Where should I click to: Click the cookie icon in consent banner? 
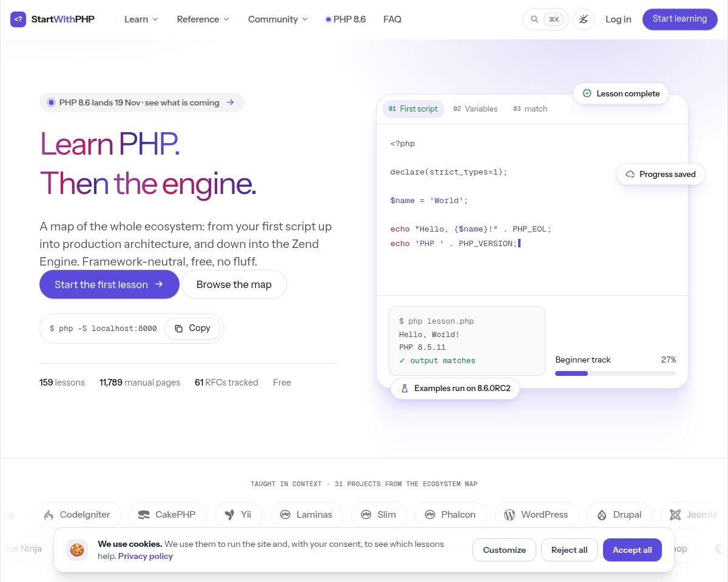coord(77,550)
